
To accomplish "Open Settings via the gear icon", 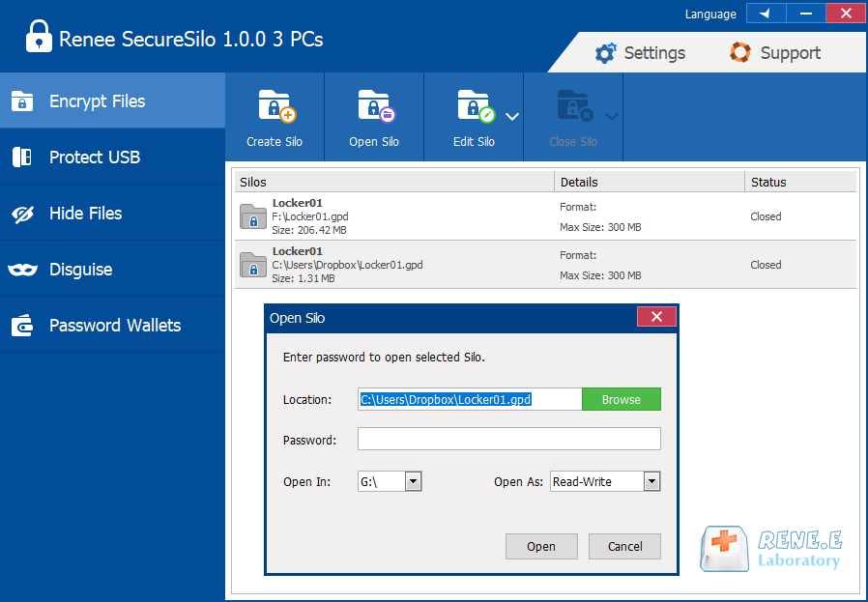I will click(606, 53).
